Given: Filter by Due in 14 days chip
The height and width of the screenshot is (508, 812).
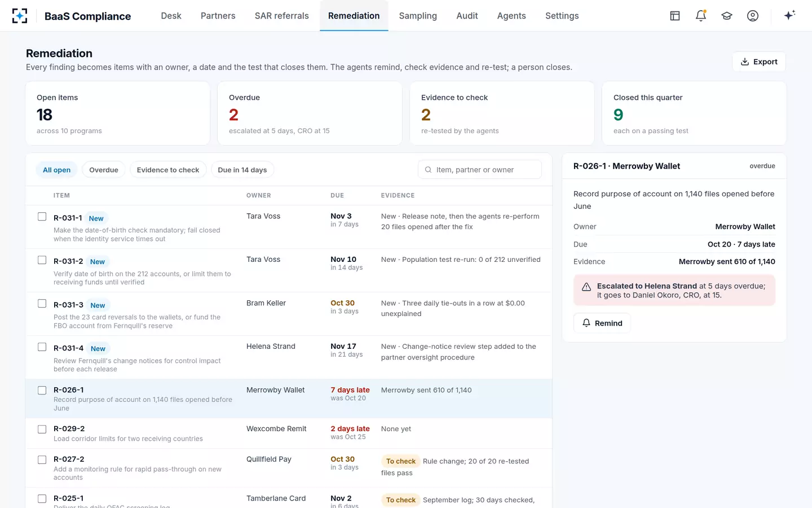Looking at the screenshot, I should click(x=242, y=170).
